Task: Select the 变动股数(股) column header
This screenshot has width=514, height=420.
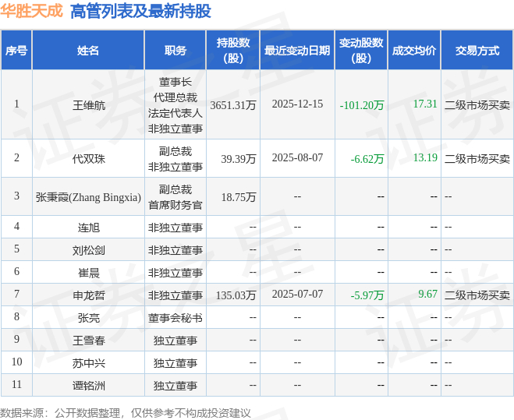Action: (x=361, y=51)
